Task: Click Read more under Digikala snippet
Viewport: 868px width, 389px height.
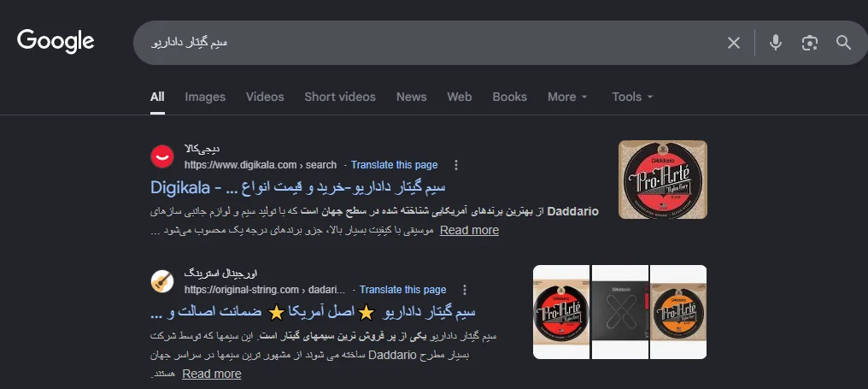Action: (469, 230)
